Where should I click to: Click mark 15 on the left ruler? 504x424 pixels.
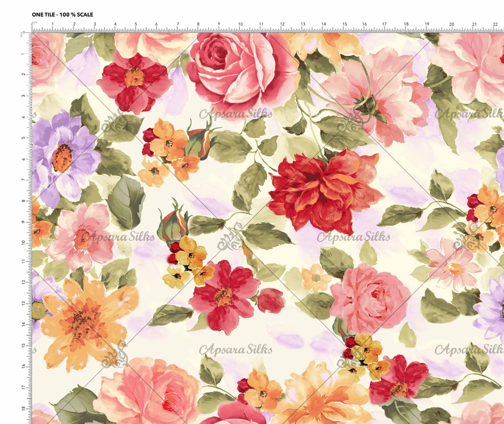(x=24, y=346)
